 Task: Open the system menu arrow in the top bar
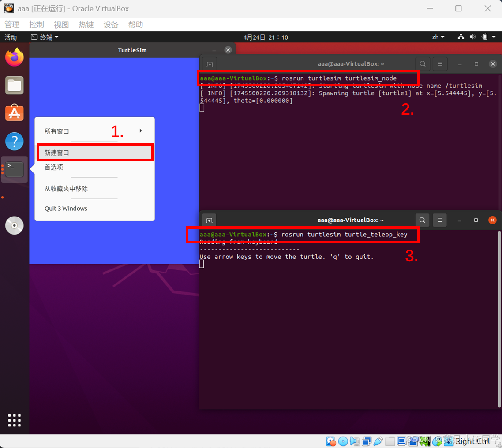coord(494,37)
